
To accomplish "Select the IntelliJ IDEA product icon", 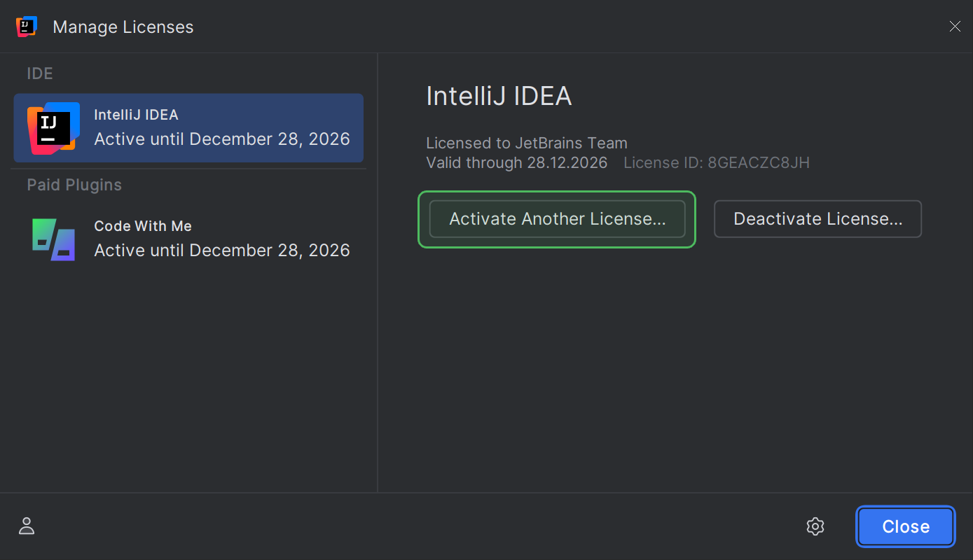I will click(x=53, y=128).
